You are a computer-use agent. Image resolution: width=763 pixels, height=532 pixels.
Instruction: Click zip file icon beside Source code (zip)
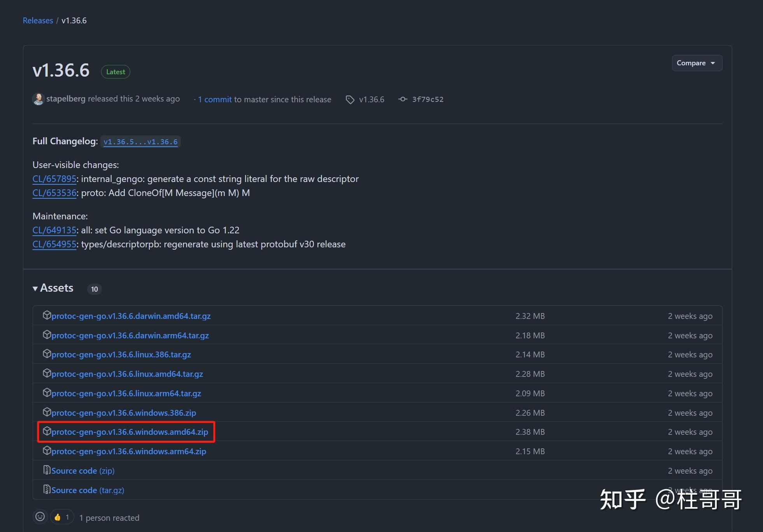point(47,470)
